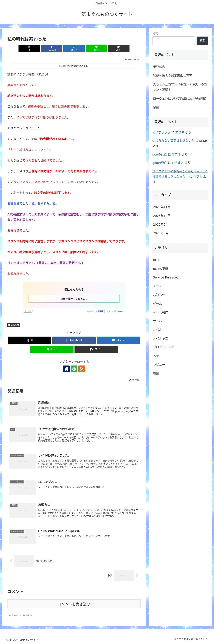This screenshot has height=644, width=214.
Task: Open the site title 気まぐれものつくサイト
Action: click(107, 14)
